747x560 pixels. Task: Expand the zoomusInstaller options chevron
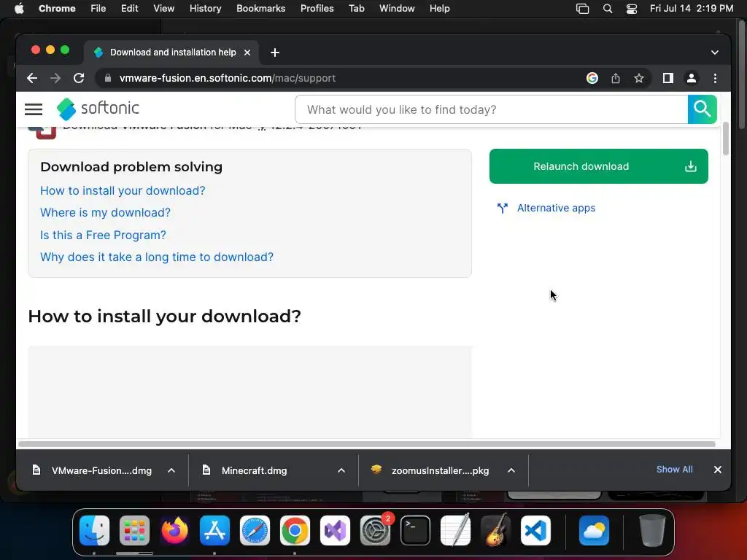pos(511,470)
